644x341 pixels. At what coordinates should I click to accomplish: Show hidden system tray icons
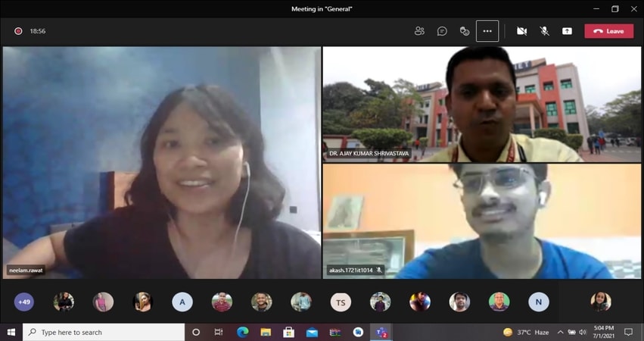(x=560, y=332)
